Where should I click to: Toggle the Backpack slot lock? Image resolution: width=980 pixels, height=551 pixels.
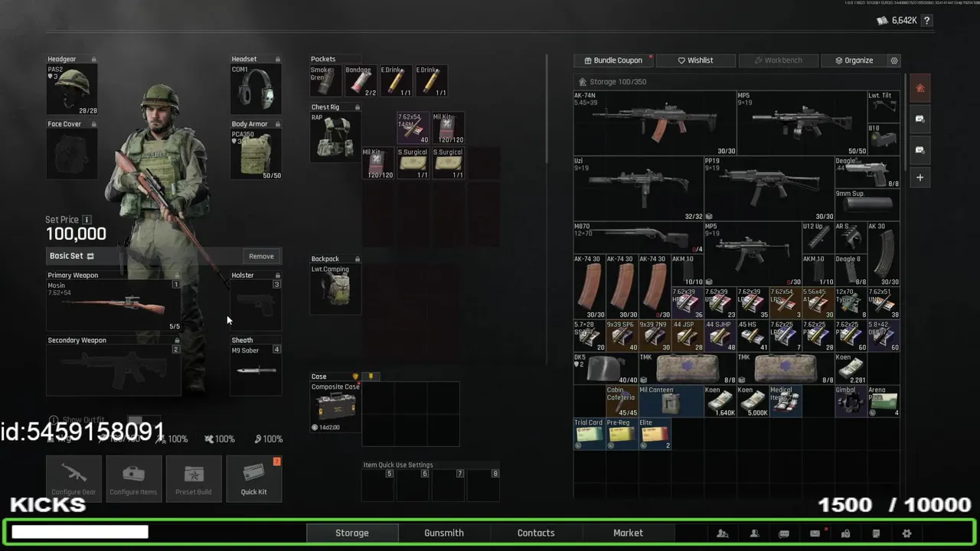(358, 259)
